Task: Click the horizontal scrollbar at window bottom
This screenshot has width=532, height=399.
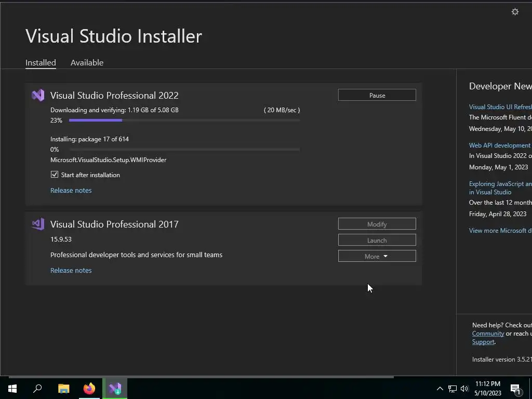Action: [x=201, y=377]
